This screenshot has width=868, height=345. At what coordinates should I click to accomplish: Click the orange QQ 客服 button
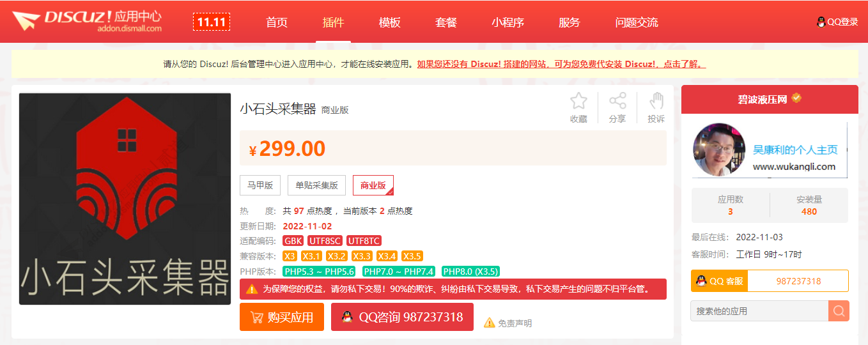click(x=720, y=281)
